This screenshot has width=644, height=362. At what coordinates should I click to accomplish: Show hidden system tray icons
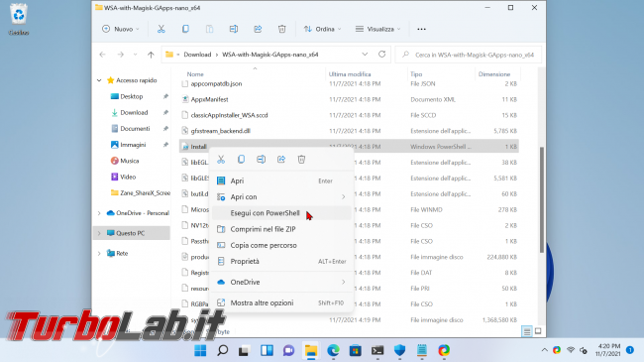545,350
